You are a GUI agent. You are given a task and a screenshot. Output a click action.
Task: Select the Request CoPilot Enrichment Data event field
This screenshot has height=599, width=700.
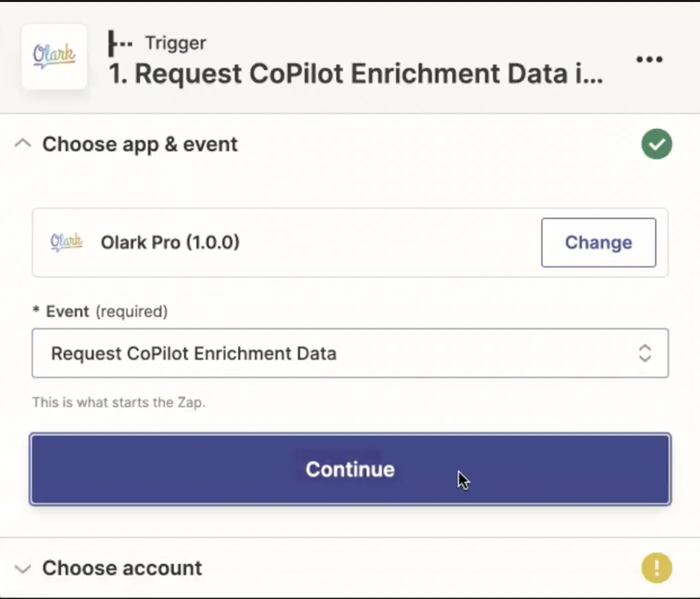pos(350,353)
